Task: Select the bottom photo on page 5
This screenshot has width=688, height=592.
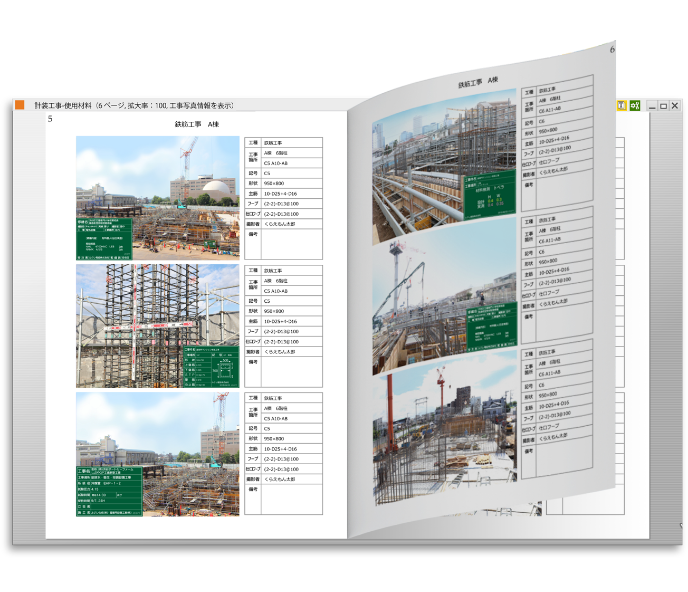Action: [158, 453]
